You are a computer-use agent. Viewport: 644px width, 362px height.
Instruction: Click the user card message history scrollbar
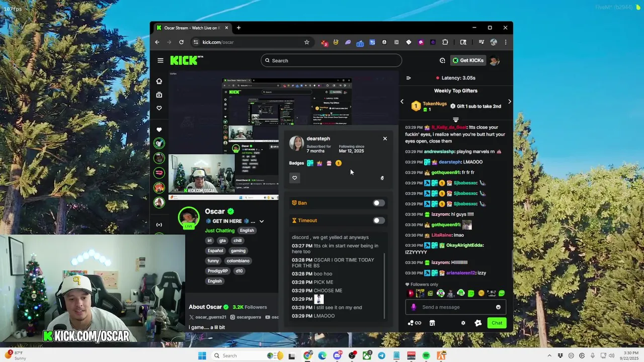(385, 286)
